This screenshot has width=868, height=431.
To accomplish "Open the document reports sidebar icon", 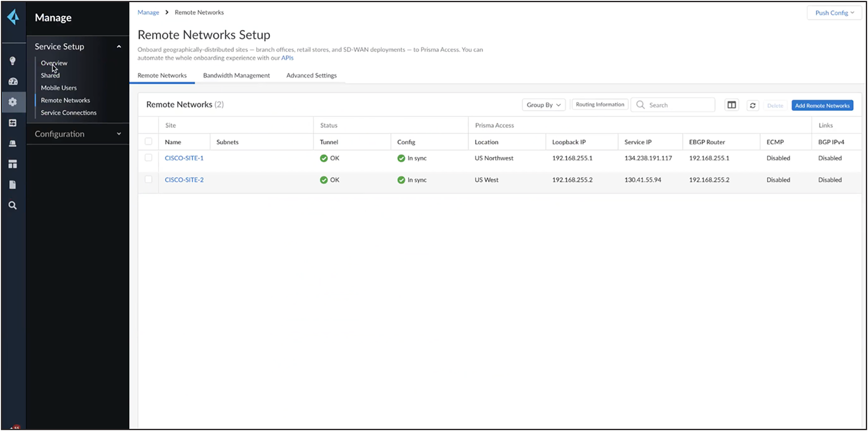I will (x=13, y=185).
